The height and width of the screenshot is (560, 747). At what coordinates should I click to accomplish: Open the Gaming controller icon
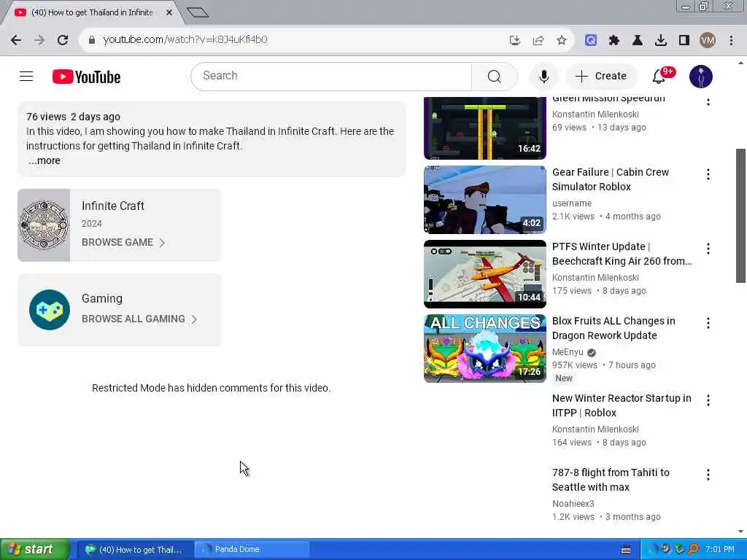tap(50, 309)
